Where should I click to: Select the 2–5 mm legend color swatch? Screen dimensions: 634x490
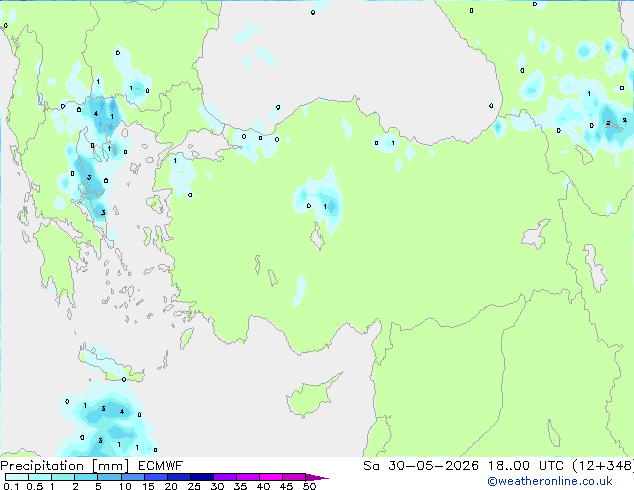tap(86, 477)
